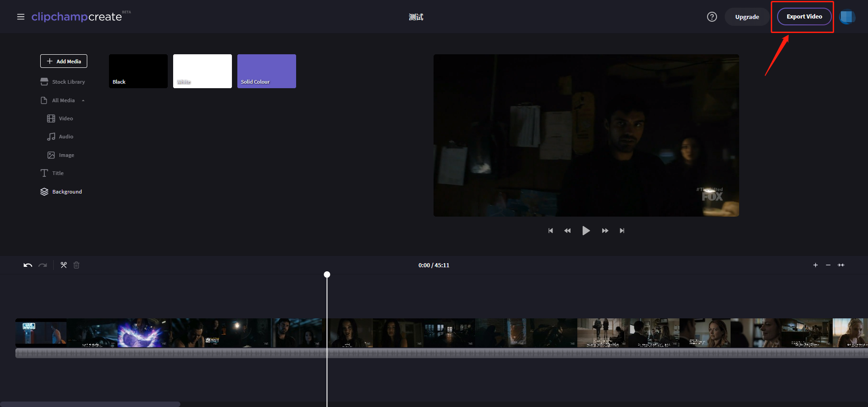Zoom in the timeline with plus
This screenshot has width=868, height=407.
815,265
